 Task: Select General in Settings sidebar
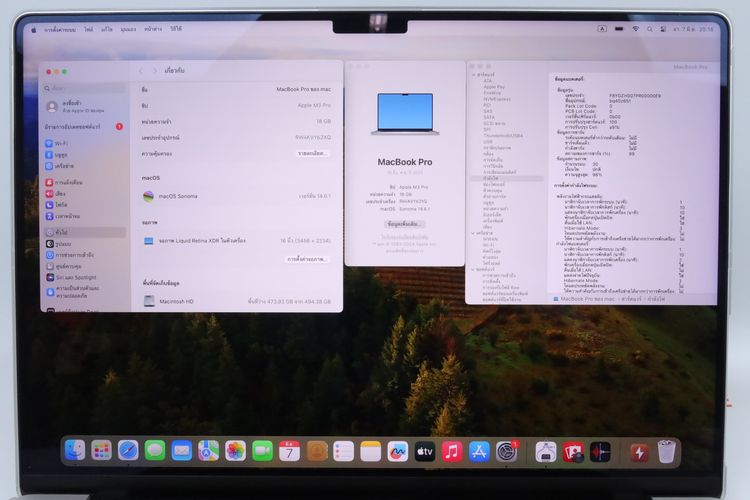tap(85, 232)
